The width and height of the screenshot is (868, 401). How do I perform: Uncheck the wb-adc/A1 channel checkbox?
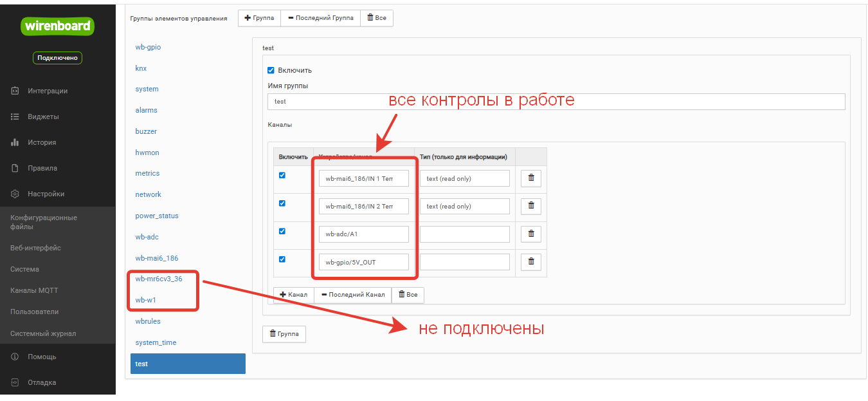coord(282,231)
